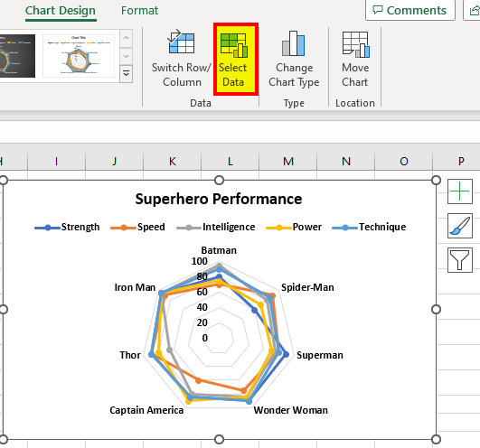Select the dark radar chart style thumbnail
This screenshot has height=448, width=480.
(x=17, y=56)
